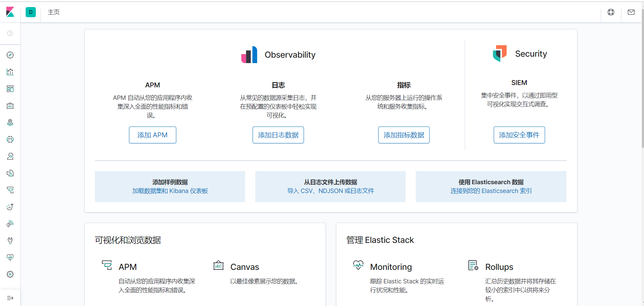The height and width of the screenshot is (306, 644).
Task: Open Management gear icon in sidebar
Action: tap(10, 274)
